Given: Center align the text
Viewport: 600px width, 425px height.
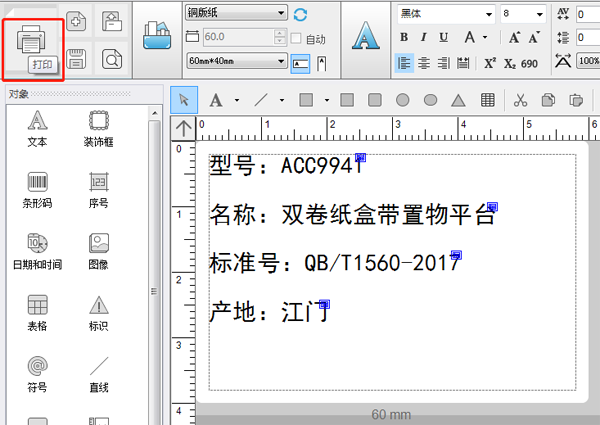Looking at the screenshot, I should [x=424, y=63].
